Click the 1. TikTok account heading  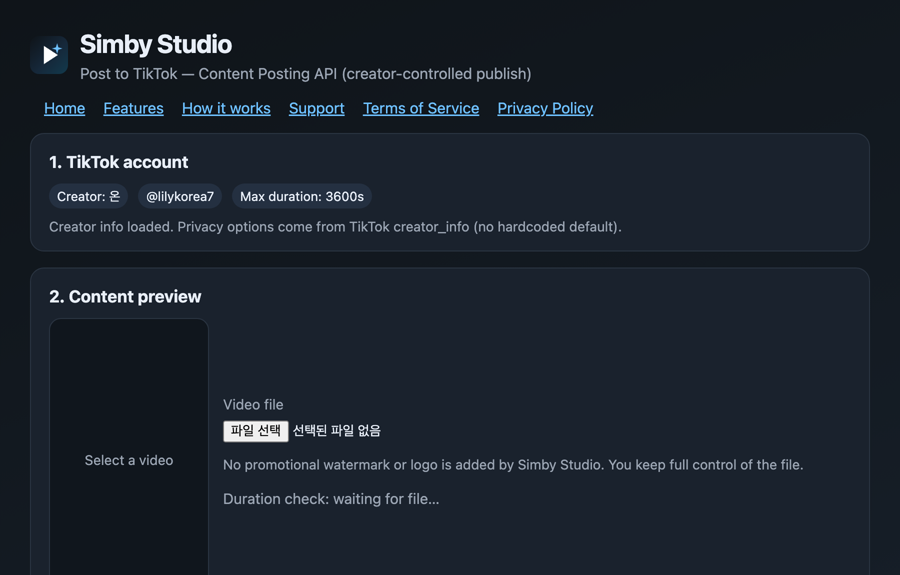(x=119, y=162)
